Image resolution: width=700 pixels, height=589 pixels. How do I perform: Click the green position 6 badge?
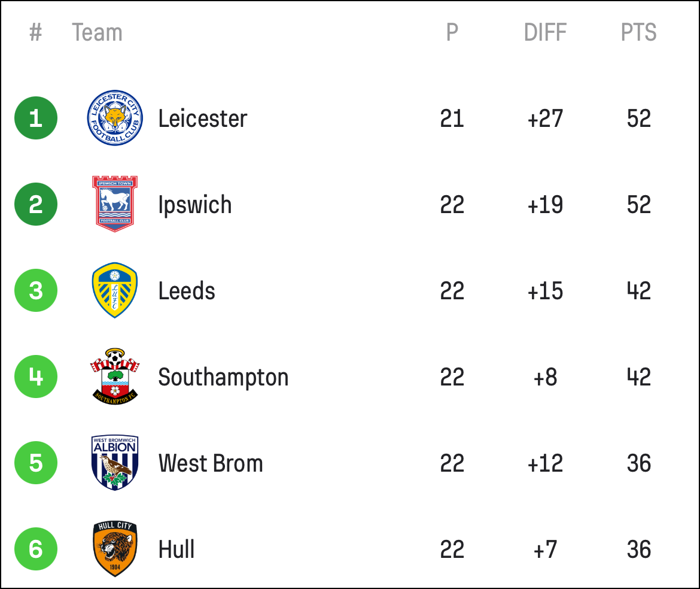(36, 549)
